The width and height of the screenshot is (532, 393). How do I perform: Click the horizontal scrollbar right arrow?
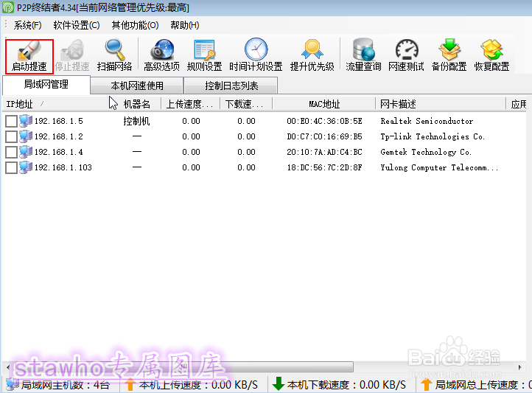pyautogui.click(x=519, y=367)
